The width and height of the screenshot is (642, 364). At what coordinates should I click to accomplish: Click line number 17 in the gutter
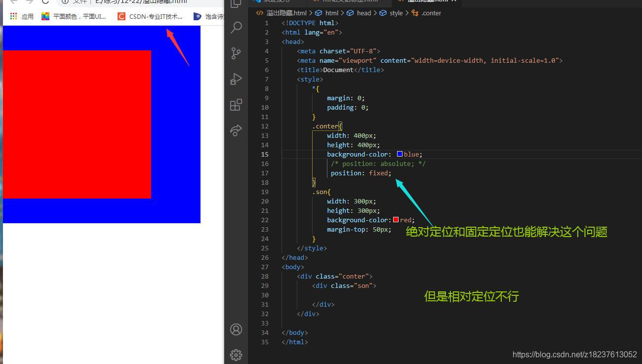coord(265,173)
